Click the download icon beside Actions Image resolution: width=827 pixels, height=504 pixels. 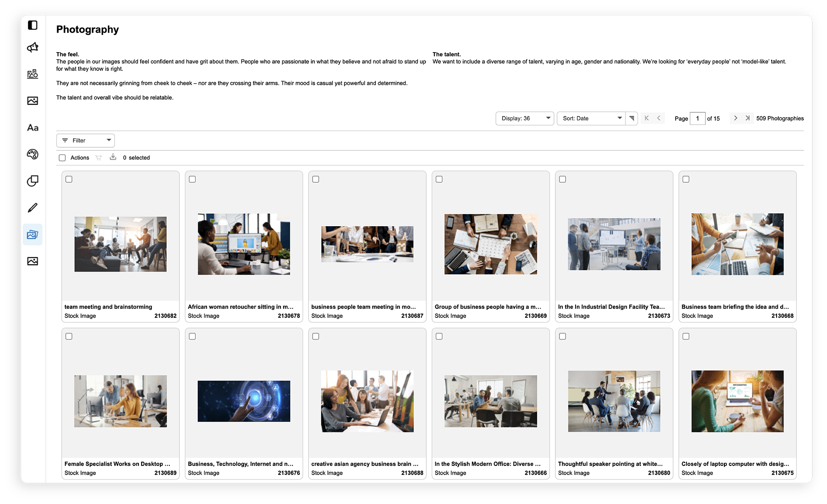pos(113,157)
